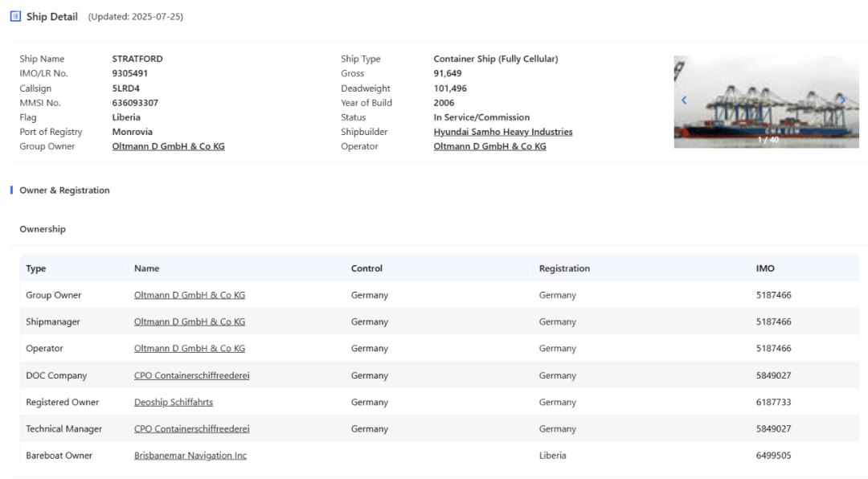This screenshot has width=868, height=479.
Task: Open Operator link in ship summary
Action: coord(489,146)
